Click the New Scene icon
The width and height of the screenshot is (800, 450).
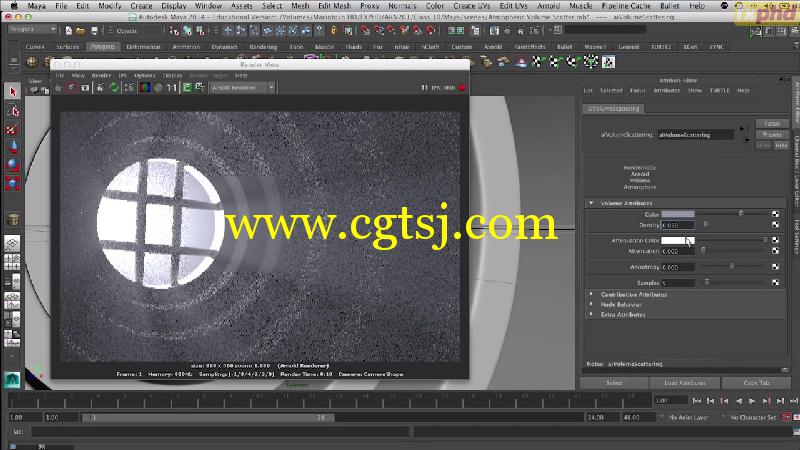click(69, 31)
